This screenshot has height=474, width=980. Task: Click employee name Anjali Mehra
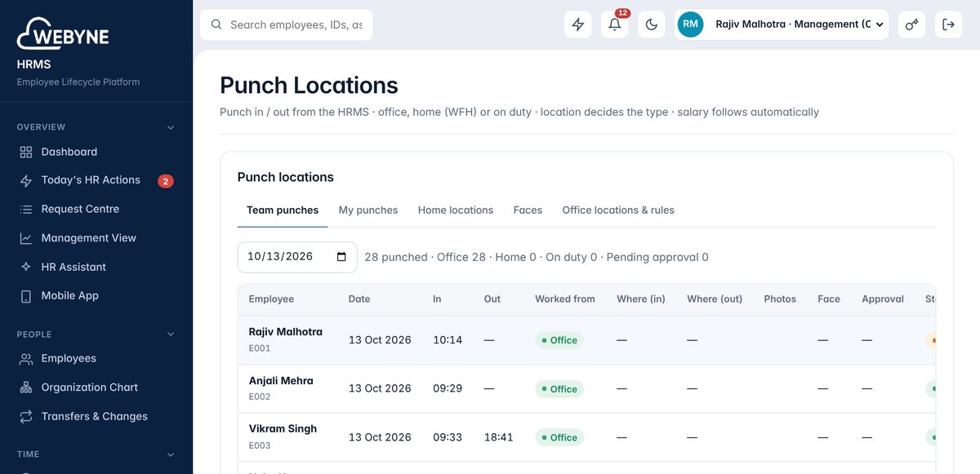click(x=281, y=381)
